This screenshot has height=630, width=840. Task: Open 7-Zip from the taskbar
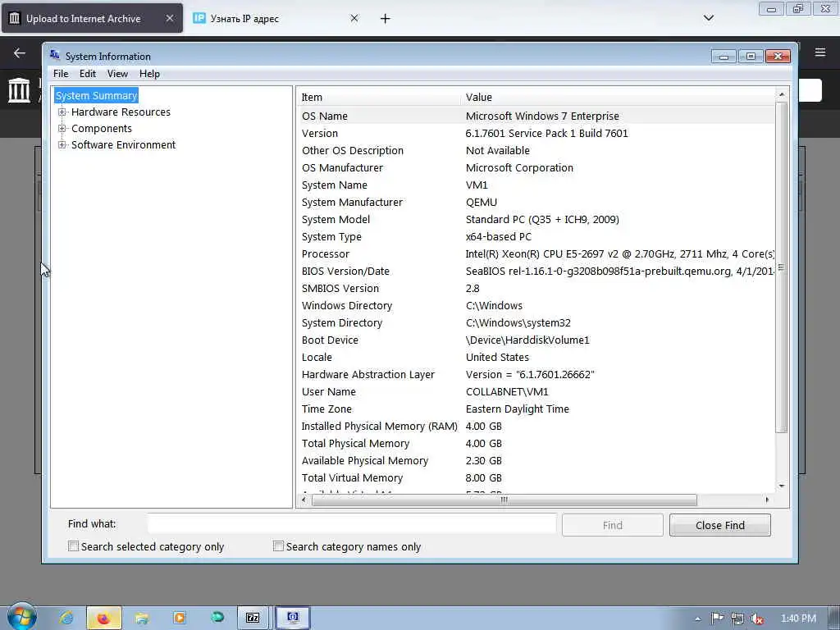coord(253,618)
